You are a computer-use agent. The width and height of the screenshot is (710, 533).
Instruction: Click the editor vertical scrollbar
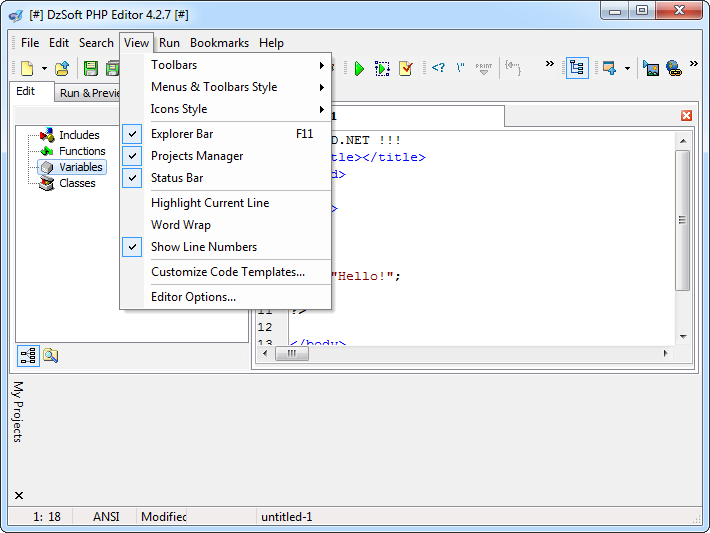683,220
